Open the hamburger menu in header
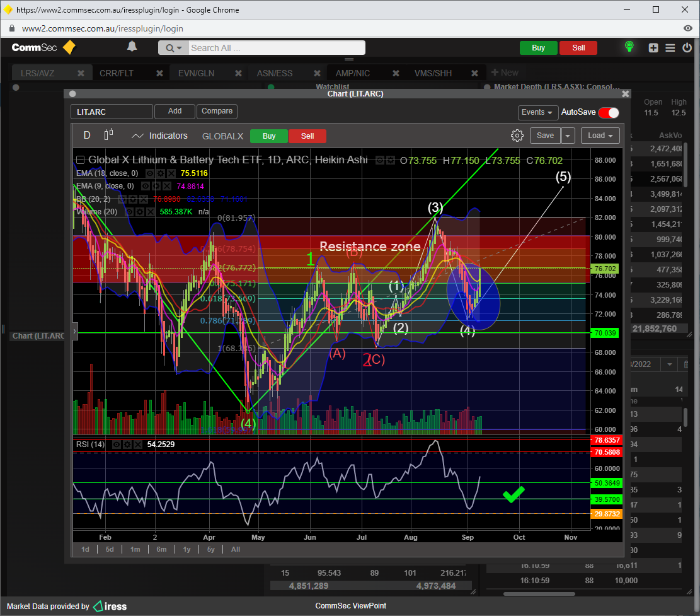This screenshot has height=616, width=700. [670, 48]
